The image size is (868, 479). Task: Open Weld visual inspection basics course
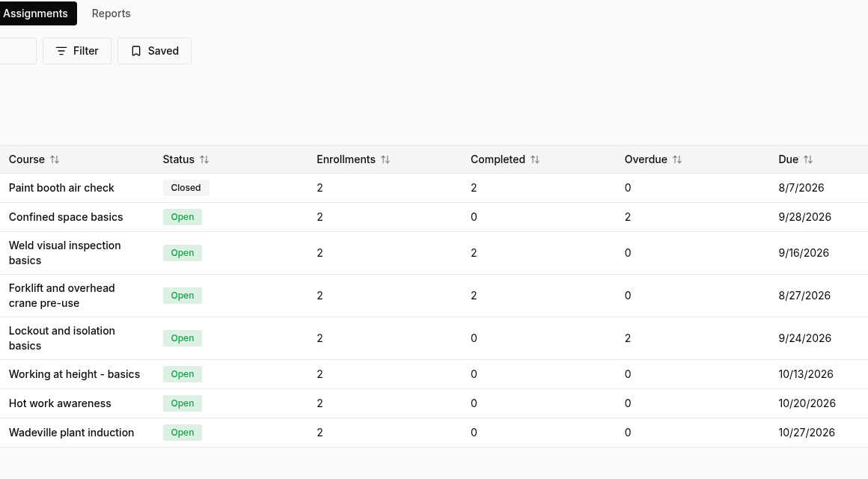(x=65, y=253)
